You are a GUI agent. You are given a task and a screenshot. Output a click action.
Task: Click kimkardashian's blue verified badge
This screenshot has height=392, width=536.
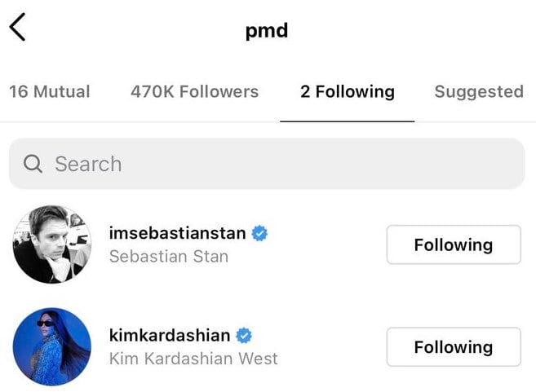point(244,336)
